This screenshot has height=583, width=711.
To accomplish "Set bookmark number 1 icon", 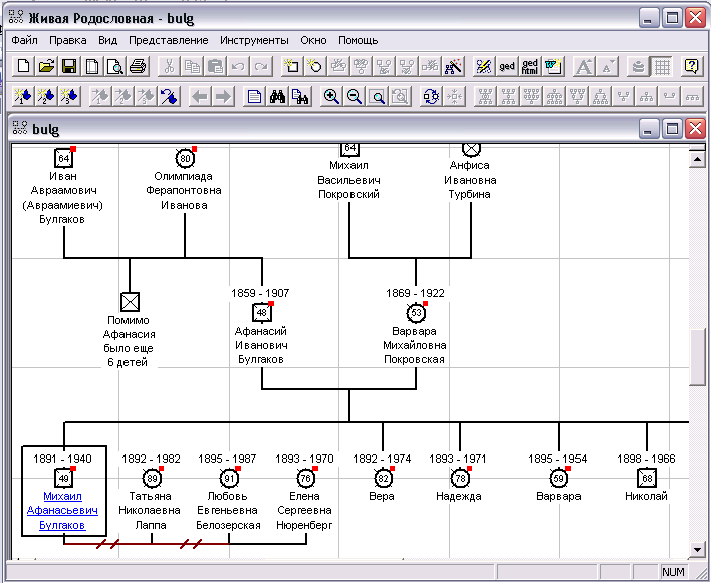I will 23,97.
